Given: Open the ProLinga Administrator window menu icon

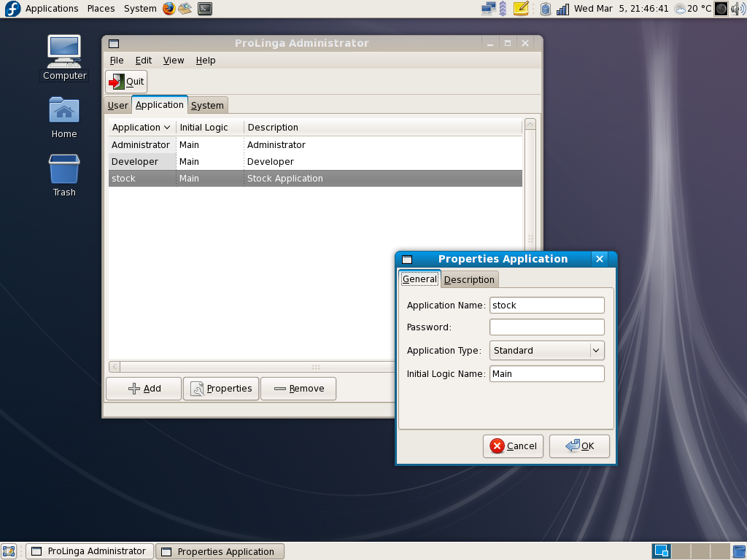Looking at the screenshot, I should [114, 44].
